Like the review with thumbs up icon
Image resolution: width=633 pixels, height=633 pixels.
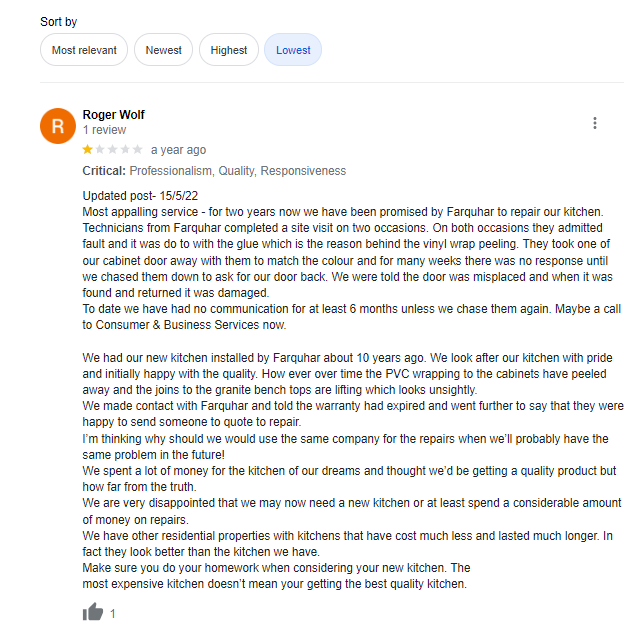[93, 612]
